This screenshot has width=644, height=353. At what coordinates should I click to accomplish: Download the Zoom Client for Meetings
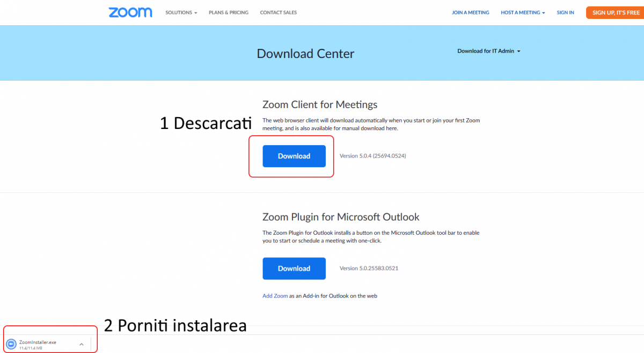[x=294, y=156]
